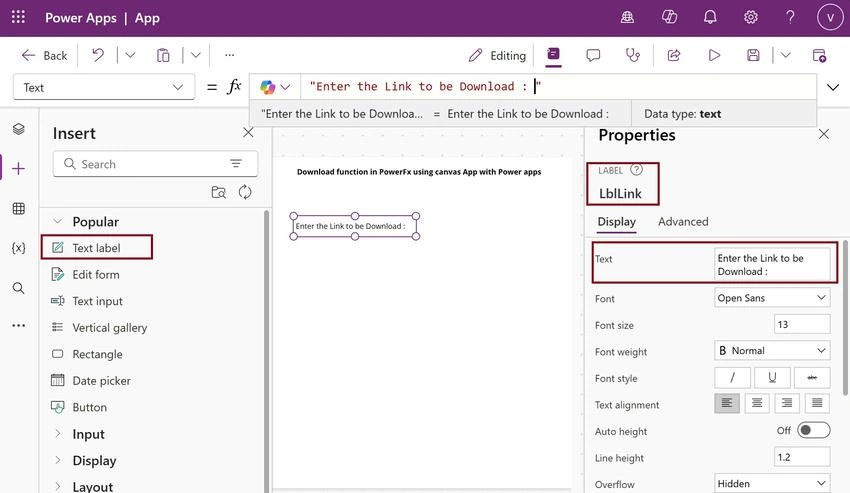Screen dimensions: 850x493
Task: Expand the save options dropdown
Action: pos(785,55)
